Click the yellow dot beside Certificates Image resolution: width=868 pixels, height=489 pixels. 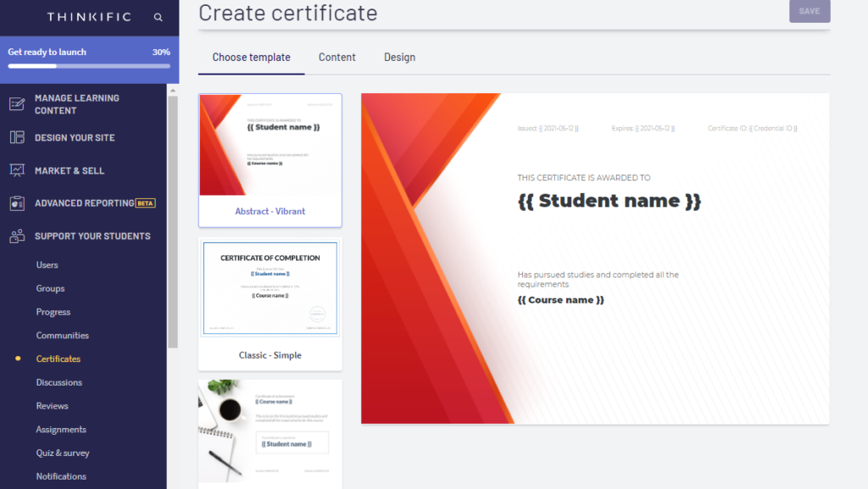tap(18, 358)
